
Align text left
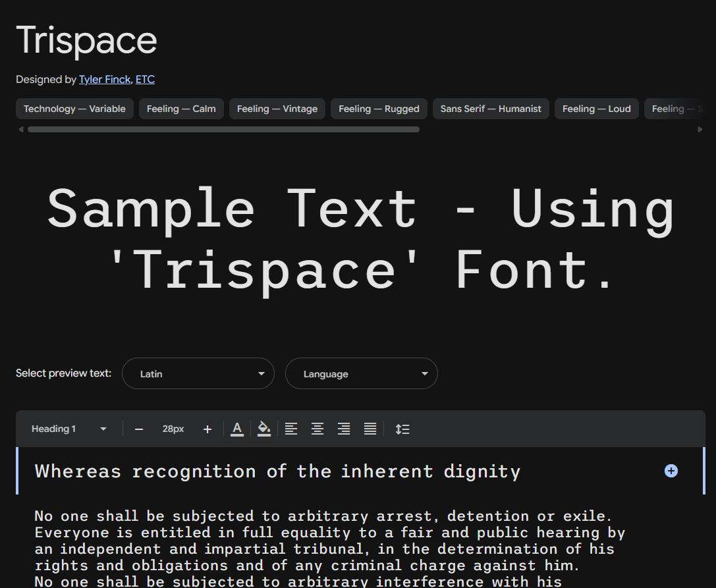click(291, 429)
